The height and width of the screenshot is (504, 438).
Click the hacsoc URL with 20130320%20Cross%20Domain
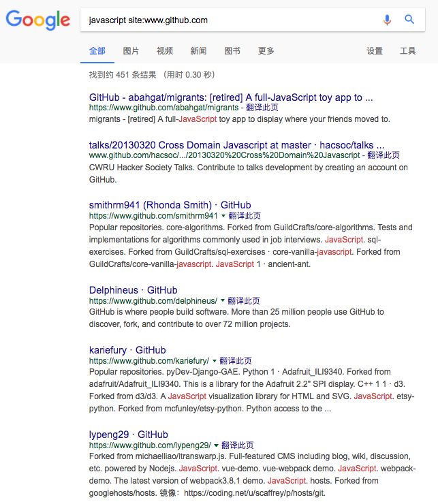click(x=225, y=155)
